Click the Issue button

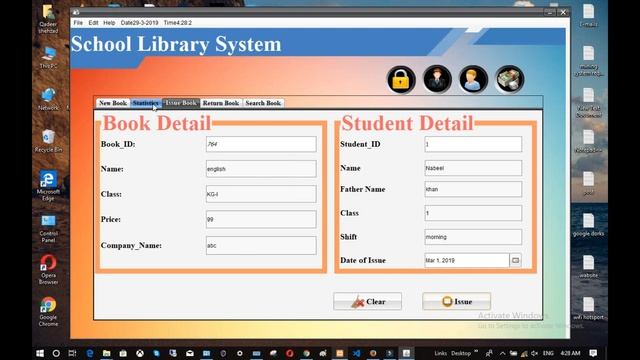click(x=456, y=302)
